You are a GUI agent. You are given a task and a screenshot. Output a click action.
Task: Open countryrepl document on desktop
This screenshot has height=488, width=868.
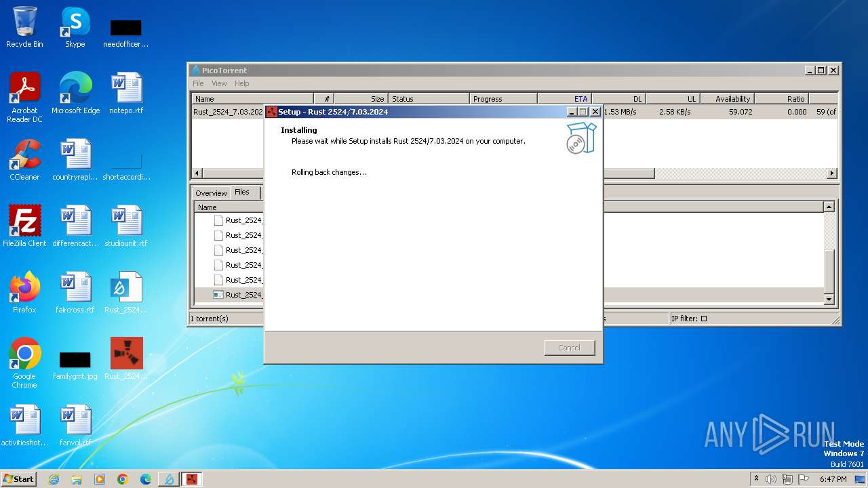(75, 160)
